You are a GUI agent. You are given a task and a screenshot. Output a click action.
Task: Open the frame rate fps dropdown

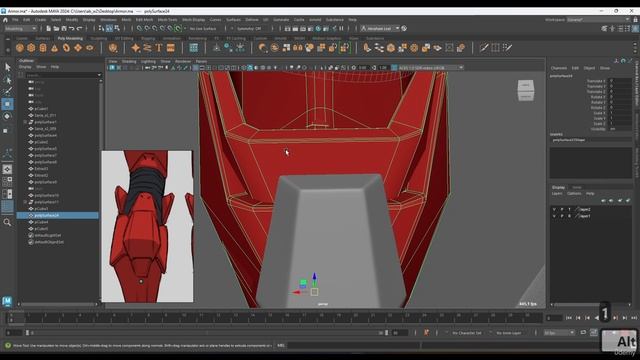559,333
